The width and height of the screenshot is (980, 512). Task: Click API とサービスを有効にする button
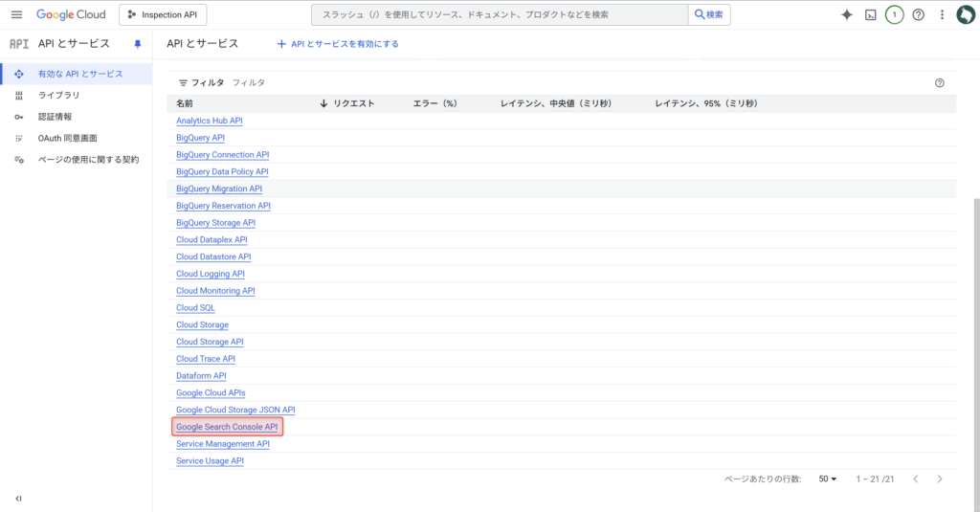(338, 44)
